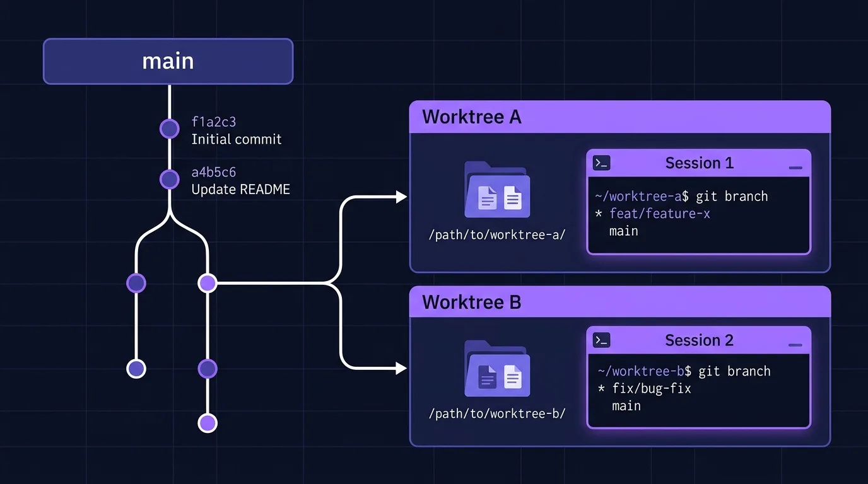Click 'main' in Session 1 terminal output
This screenshot has height=484, width=868.
[x=624, y=231]
